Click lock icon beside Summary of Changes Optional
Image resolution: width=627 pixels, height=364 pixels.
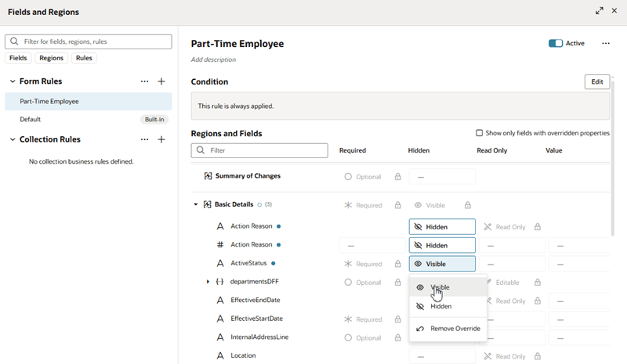tap(398, 177)
